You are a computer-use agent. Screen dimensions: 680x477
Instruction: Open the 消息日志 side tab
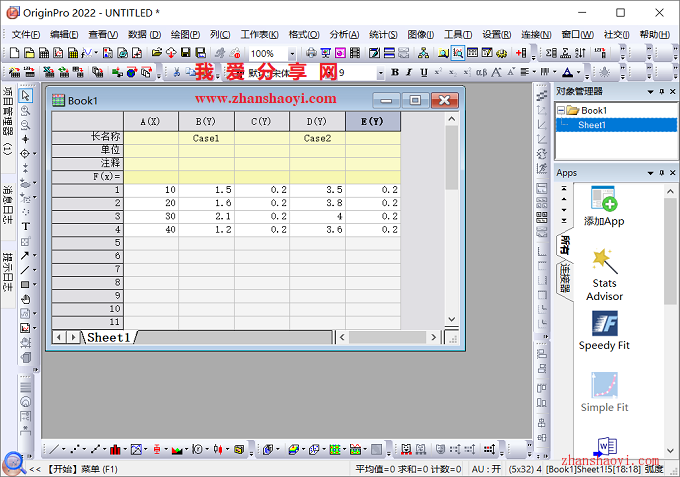coord(8,204)
